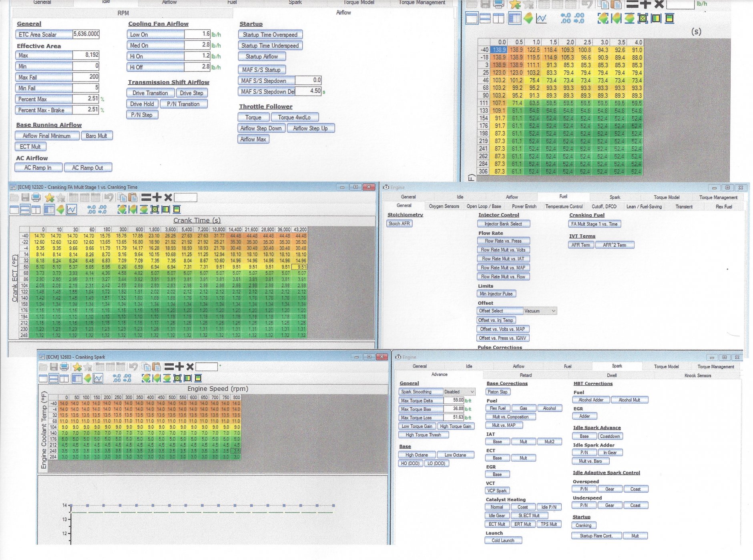Click value entry box in Cranking FA Mult toolbar
The image size is (753, 560).
(185, 197)
